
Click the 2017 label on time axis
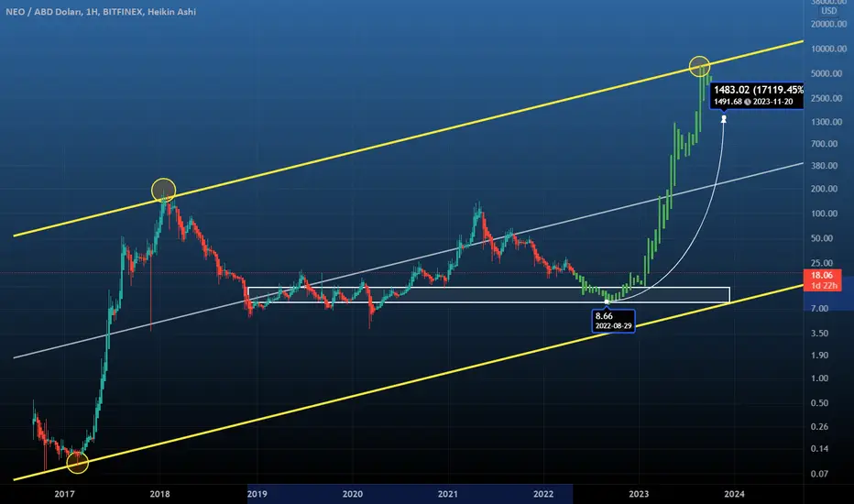pyautogui.click(x=64, y=494)
